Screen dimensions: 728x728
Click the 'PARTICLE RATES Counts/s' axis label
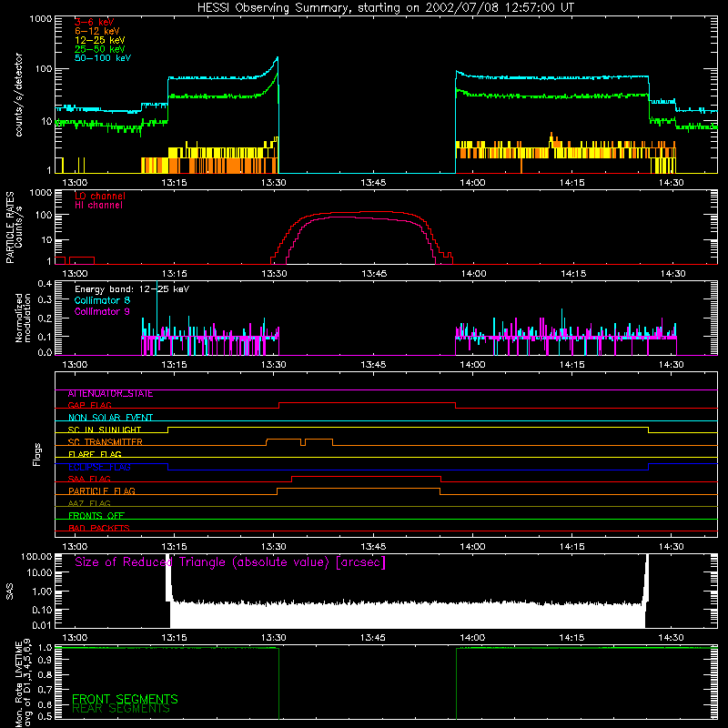point(14,227)
